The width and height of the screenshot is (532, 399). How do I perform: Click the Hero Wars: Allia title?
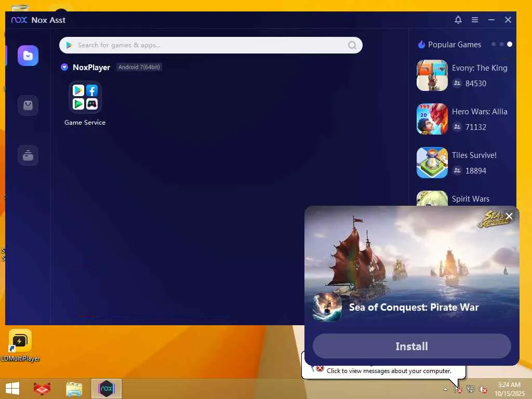480,112
